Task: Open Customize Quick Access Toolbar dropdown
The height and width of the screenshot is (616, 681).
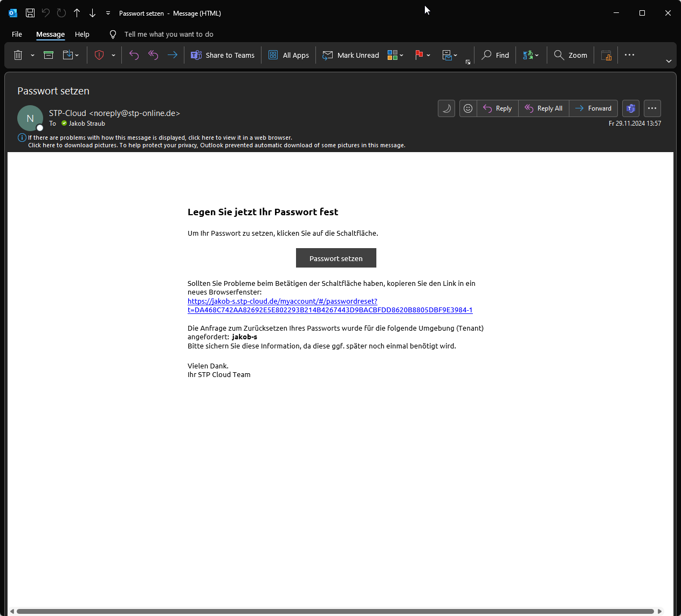Action: tap(108, 13)
